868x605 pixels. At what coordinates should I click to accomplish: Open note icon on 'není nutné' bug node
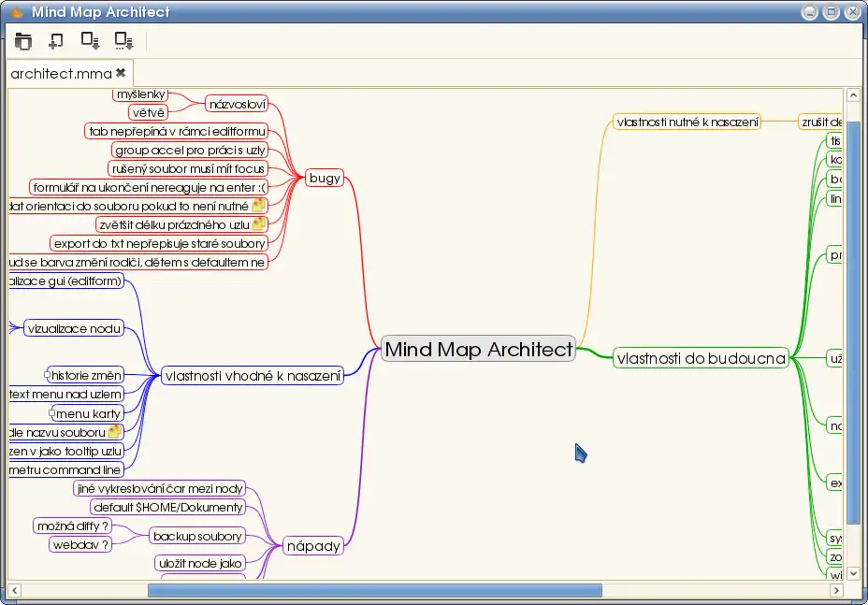(258, 206)
